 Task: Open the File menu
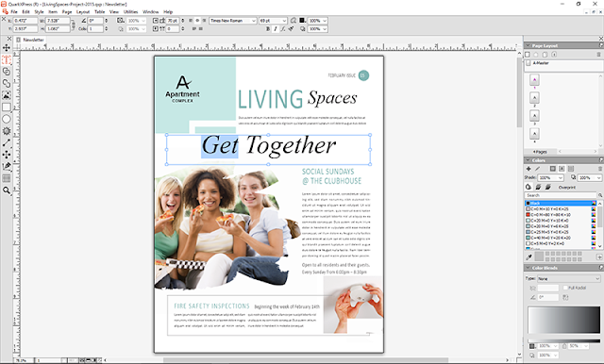(14, 12)
